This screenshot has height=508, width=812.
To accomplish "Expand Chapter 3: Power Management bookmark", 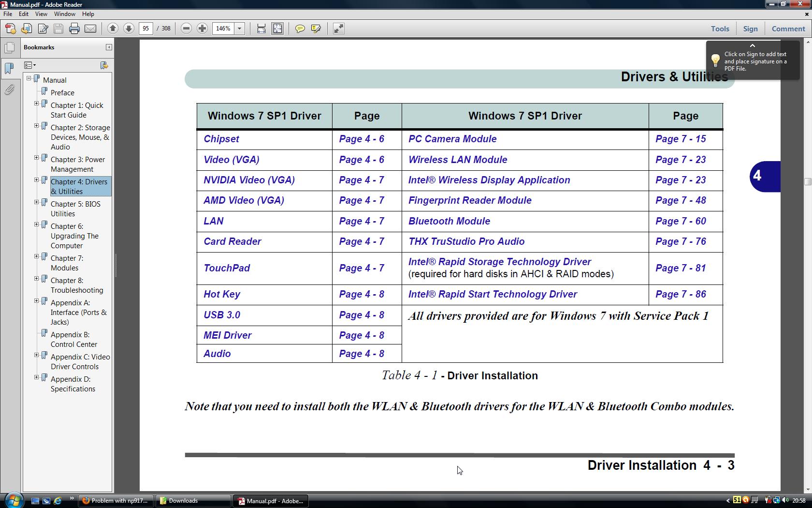I will (36, 158).
